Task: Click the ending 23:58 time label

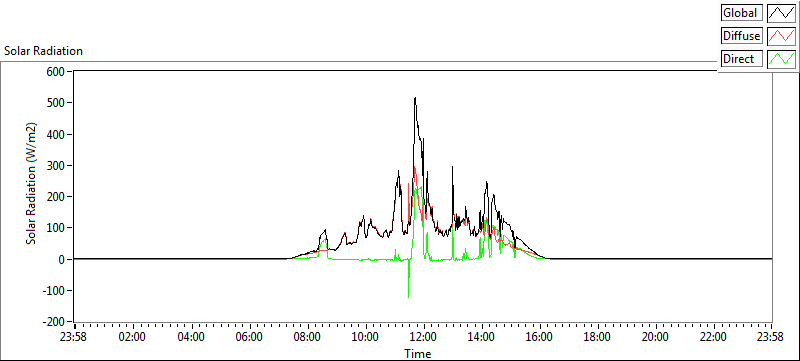Action: pos(771,337)
